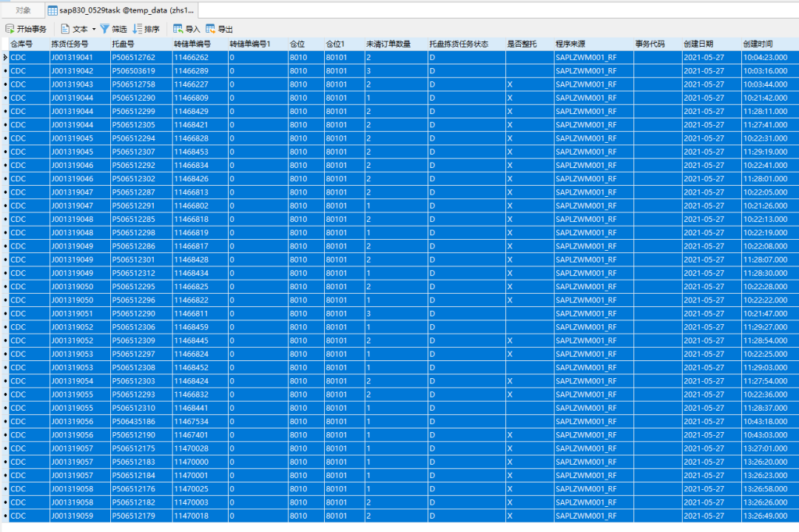Select transfer order cell 11470018

pos(200,516)
